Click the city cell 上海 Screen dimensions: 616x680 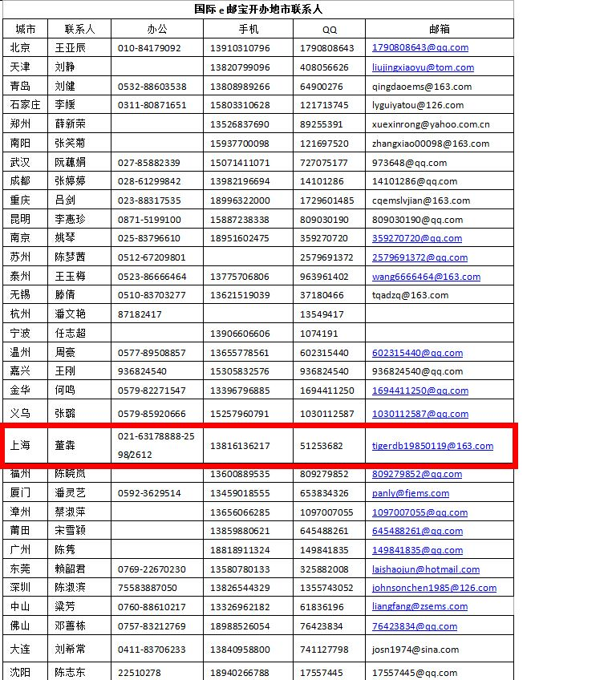point(20,445)
